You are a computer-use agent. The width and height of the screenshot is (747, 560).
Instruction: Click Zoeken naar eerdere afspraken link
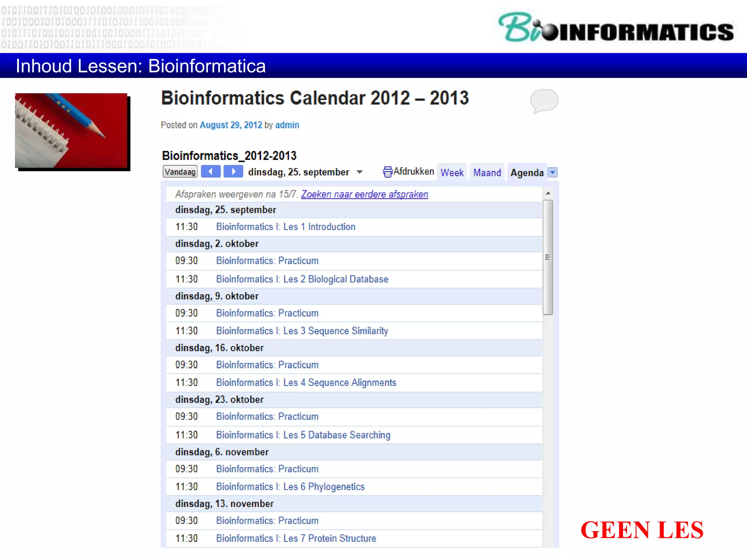[x=364, y=194]
